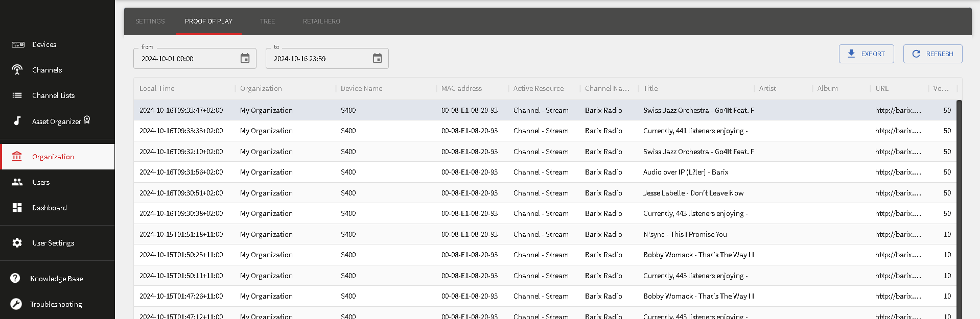The image size is (980, 319).
Task: Open Troubleshooting wrench icon
Action: pyautogui.click(x=16, y=304)
